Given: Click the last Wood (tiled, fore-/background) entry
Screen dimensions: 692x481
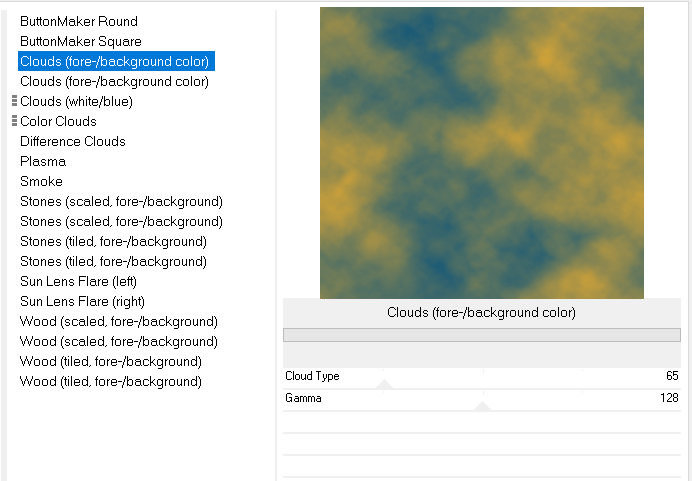Looking at the screenshot, I should click(111, 381).
